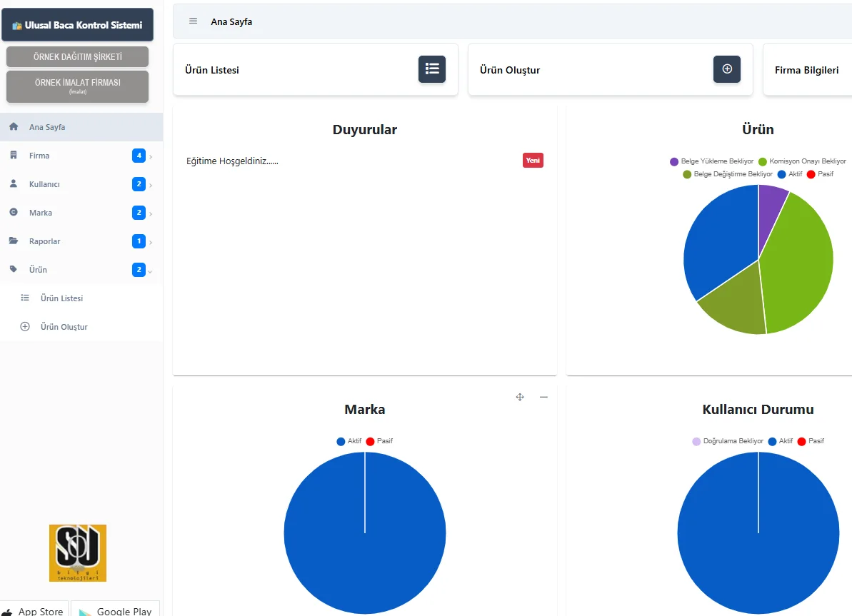Click the move icon on the Marka panel
The height and width of the screenshot is (616, 852).
tap(520, 397)
